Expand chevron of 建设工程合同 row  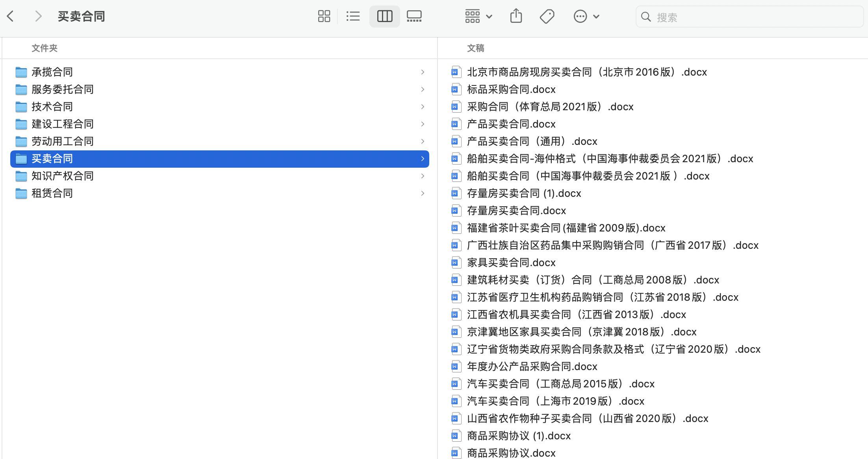[423, 124]
